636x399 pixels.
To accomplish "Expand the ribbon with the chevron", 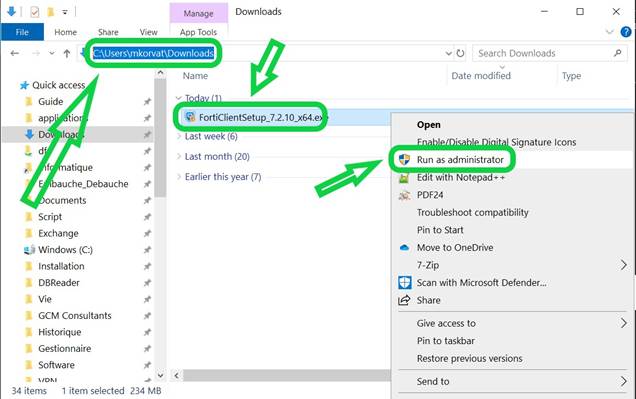I will point(610,32).
